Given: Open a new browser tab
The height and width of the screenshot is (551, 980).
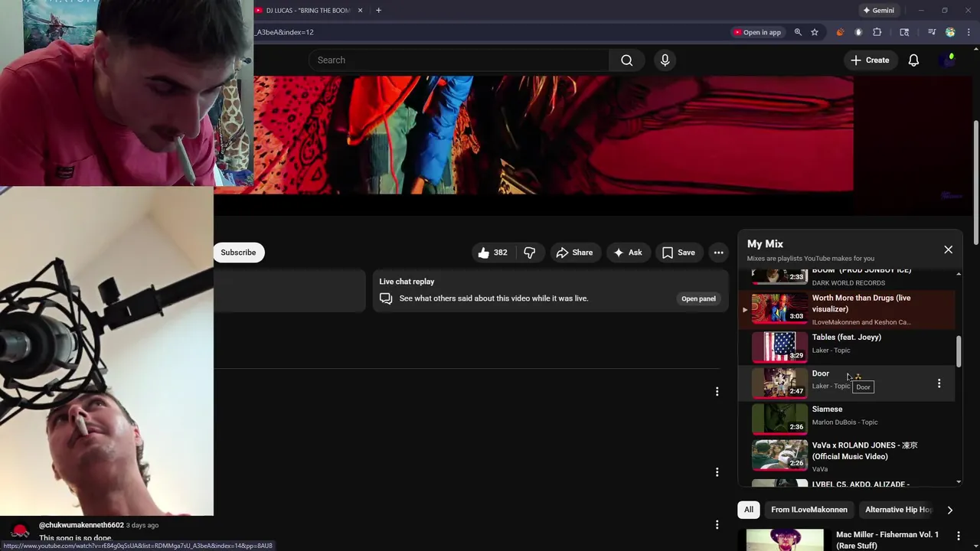Looking at the screenshot, I should 378,10.
